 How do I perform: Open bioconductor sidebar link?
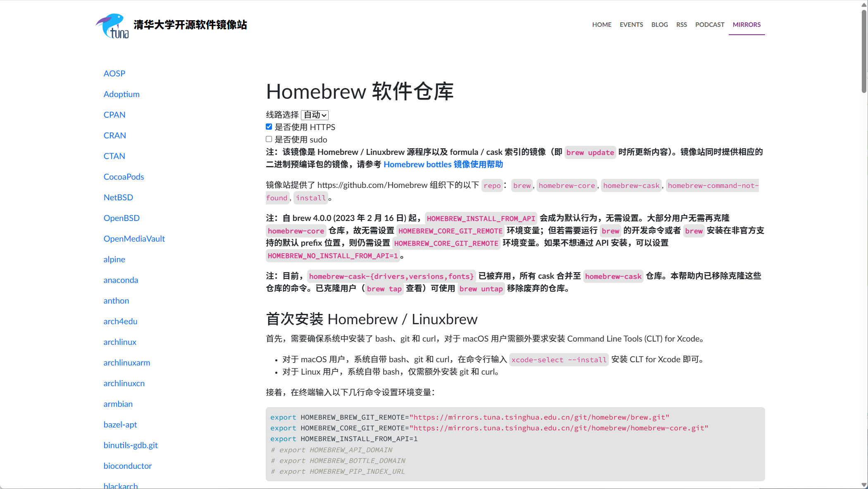click(x=128, y=466)
